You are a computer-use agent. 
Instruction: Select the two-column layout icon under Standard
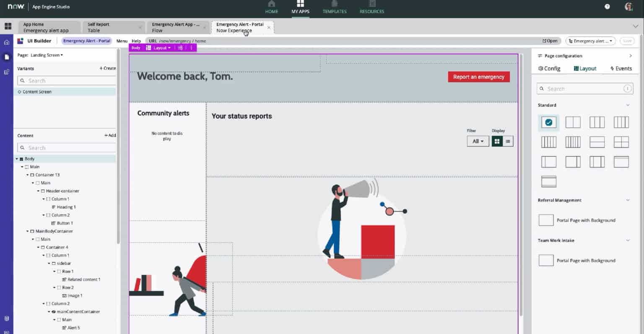(573, 122)
